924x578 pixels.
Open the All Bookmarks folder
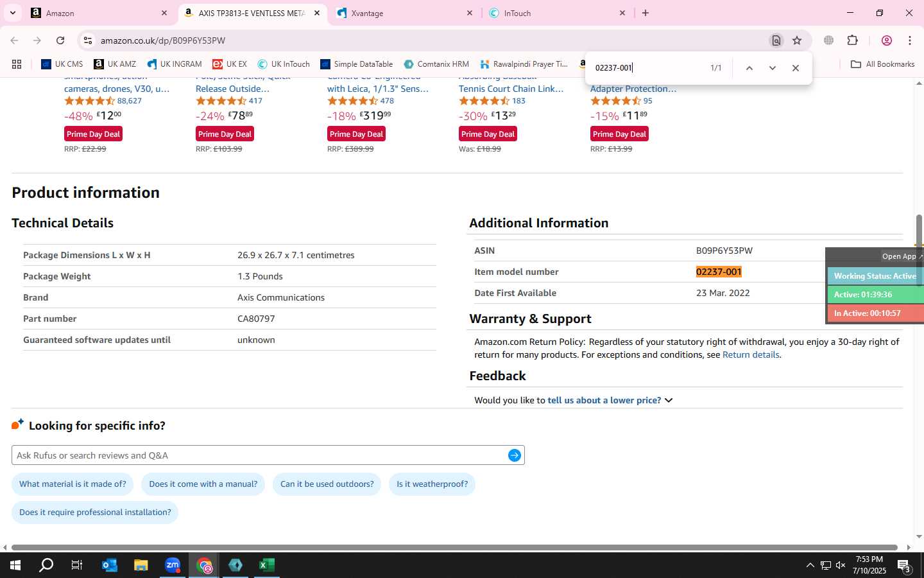(883, 64)
